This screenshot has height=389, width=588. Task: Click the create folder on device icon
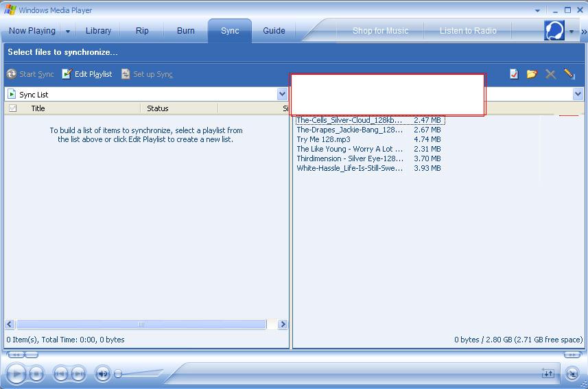point(532,74)
